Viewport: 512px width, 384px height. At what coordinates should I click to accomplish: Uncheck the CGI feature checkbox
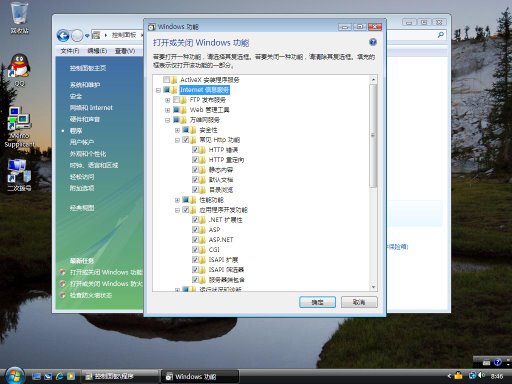point(195,250)
